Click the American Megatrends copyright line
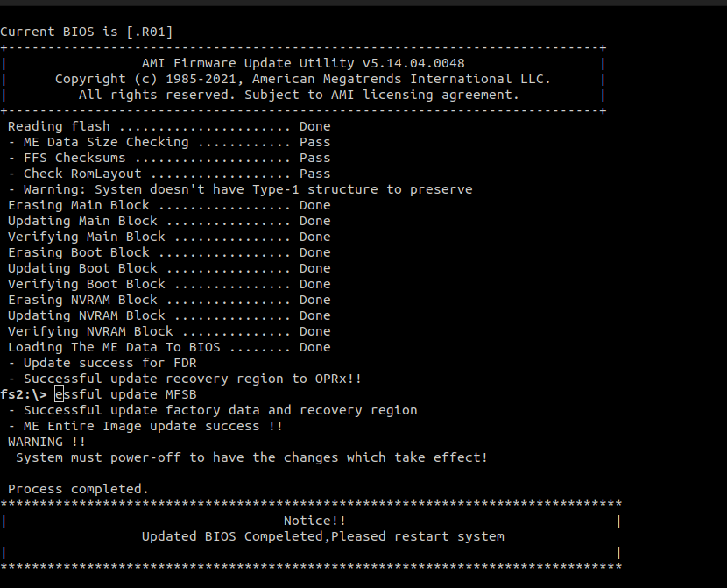This screenshot has width=727, height=588. coord(302,79)
